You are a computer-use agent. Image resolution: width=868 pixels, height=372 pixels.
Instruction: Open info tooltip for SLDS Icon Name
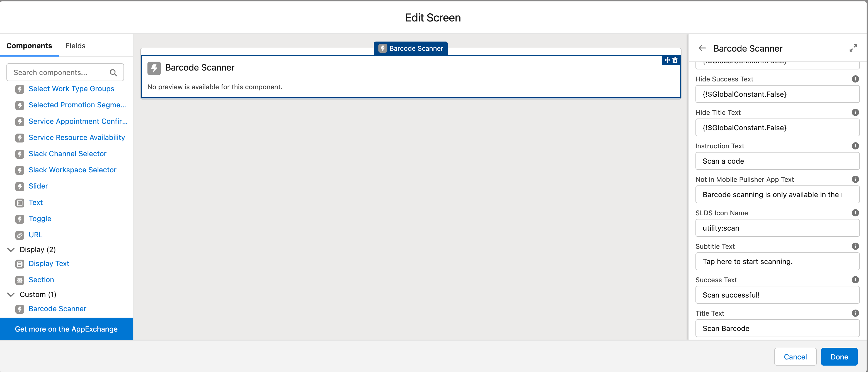[x=855, y=212]
